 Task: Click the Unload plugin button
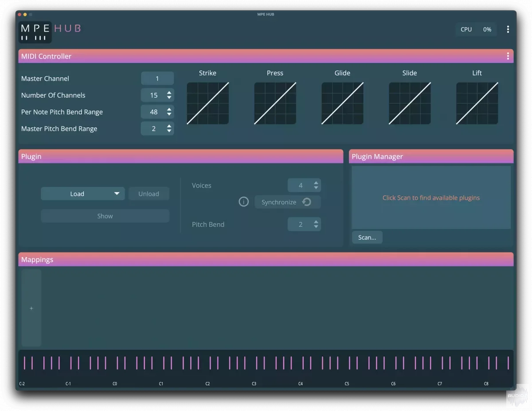tap(149, 194)
